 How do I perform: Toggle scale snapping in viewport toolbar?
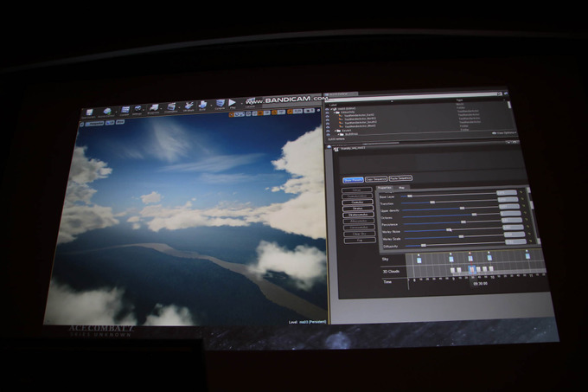click(290, 112)
